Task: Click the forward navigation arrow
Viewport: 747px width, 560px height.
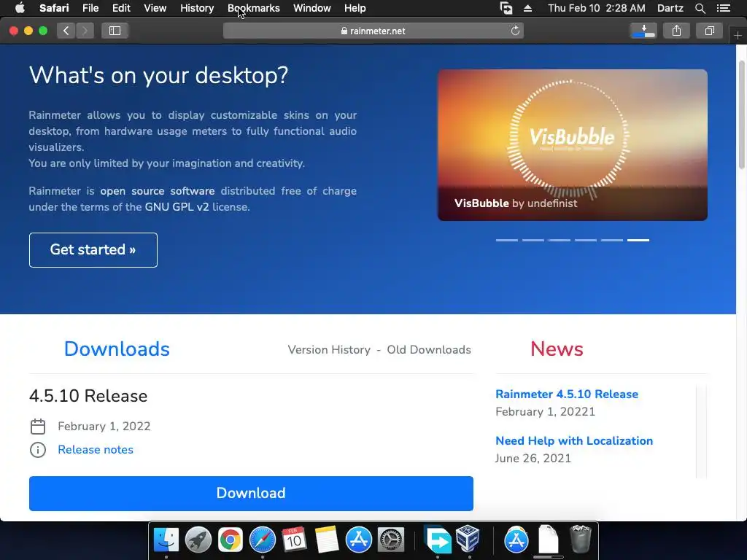Action: (x=85, y=31)
